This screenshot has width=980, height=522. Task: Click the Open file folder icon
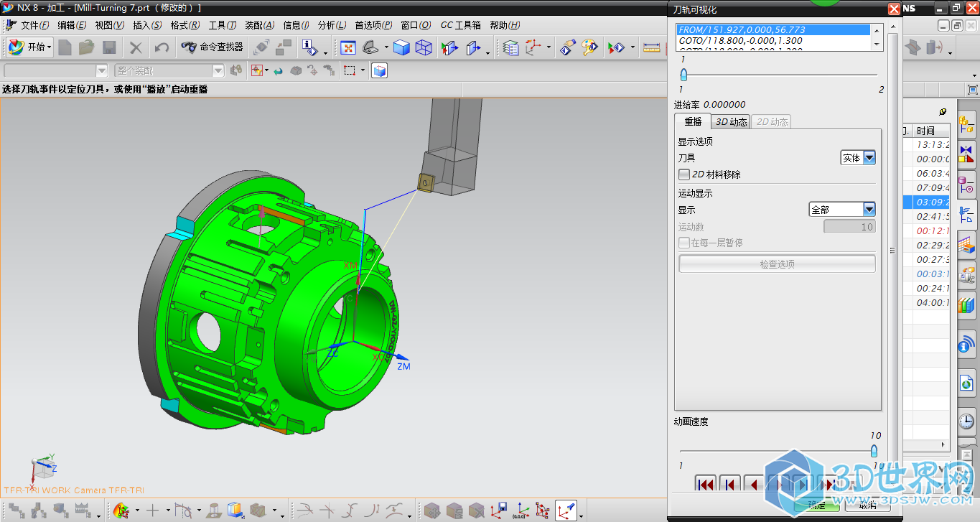[x=87, y=48]
